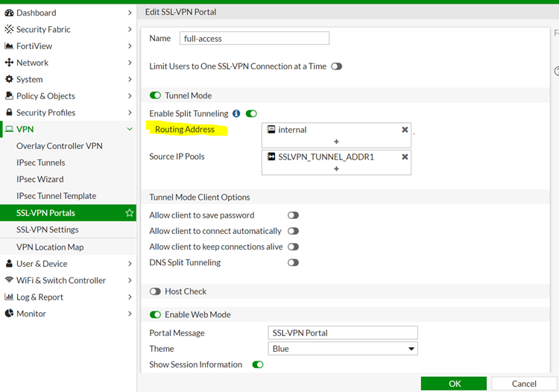Click the OK button to save

(x=454, y=384)
